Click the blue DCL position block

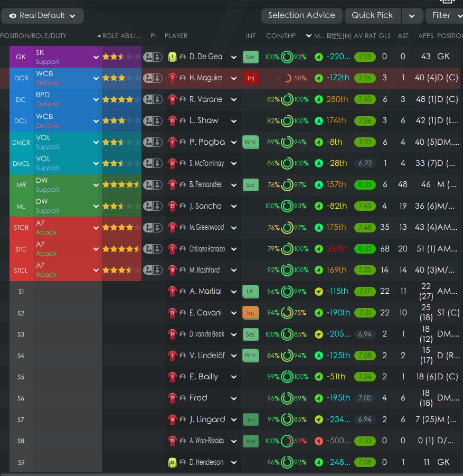tap(21, 121)
